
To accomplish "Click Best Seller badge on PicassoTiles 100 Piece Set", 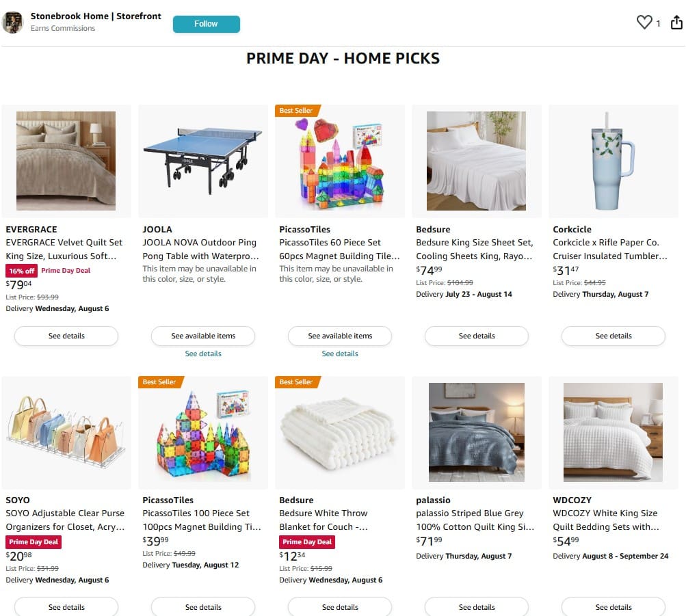I will click(x=161, y=382).
